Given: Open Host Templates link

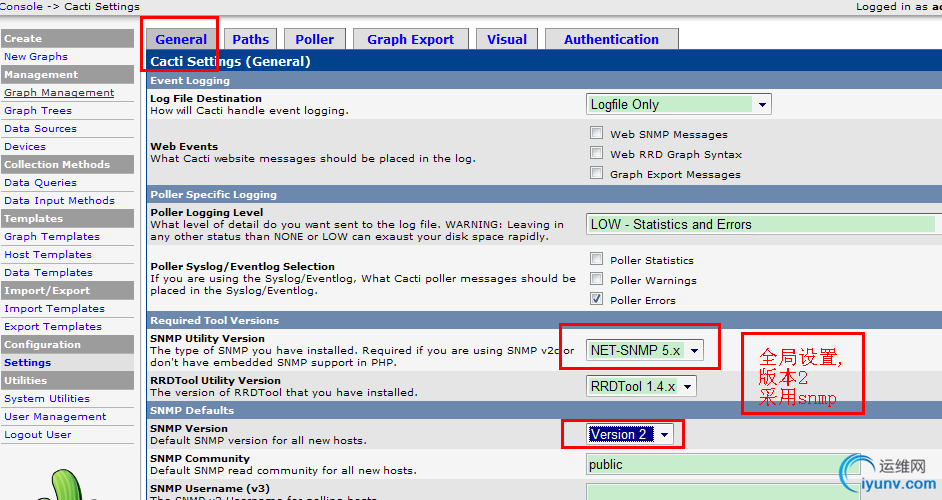Looking at the screenshot, I should [x=48, y=255].
